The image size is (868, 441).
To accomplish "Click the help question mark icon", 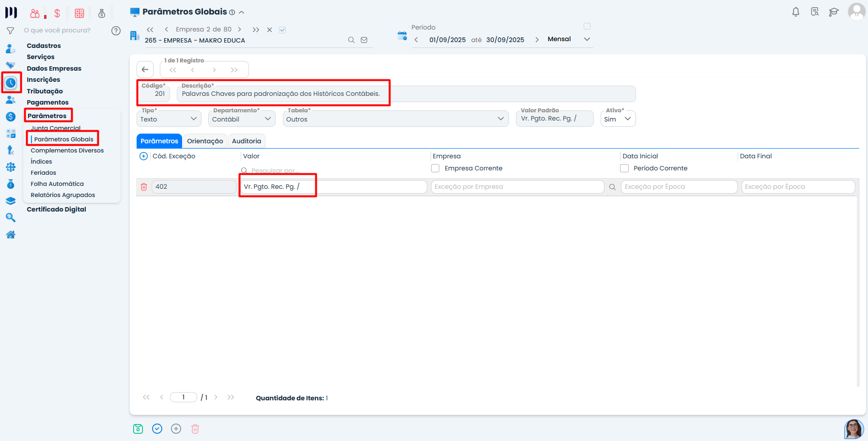I will (116, 30).
